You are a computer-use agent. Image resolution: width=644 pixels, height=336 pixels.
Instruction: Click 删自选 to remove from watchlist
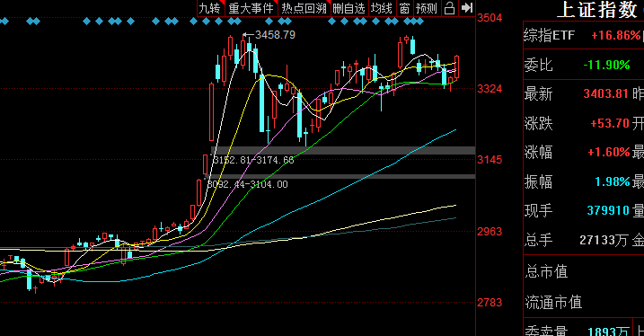click(349, 8)
